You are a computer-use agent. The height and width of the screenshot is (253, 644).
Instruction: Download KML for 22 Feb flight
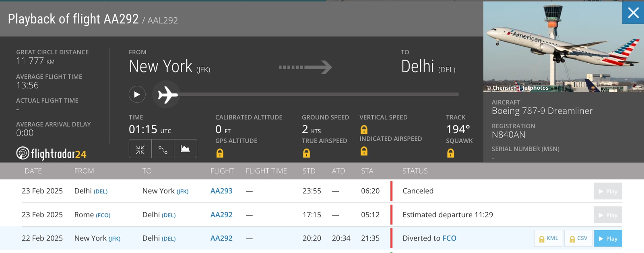point(548,239)
